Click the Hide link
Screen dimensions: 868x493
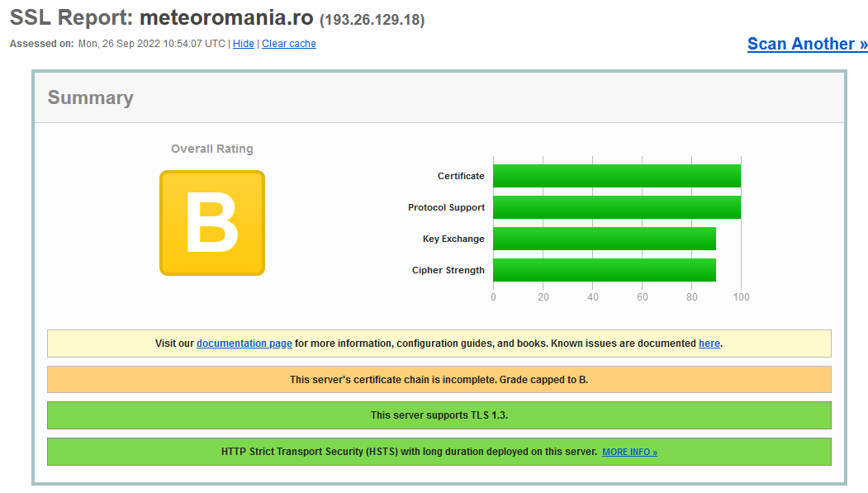tap(243, 44)
